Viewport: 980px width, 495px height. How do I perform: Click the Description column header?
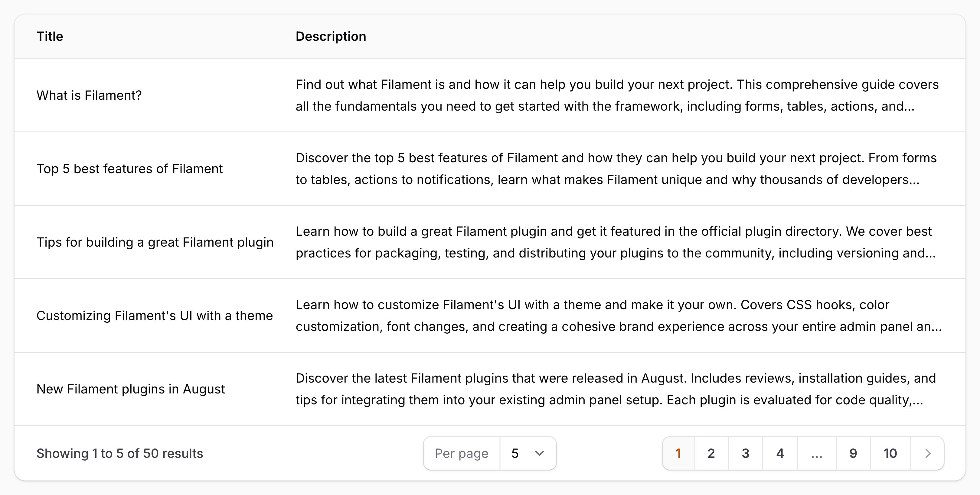point(331,37)
